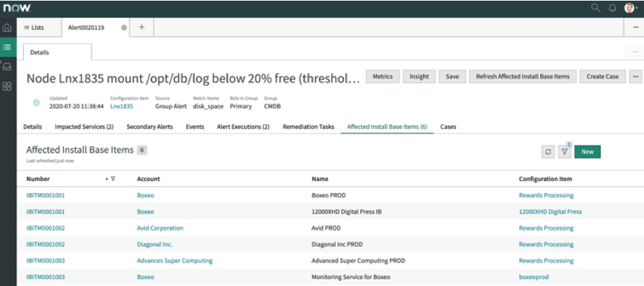Click the Insight button

pos(419,77)
